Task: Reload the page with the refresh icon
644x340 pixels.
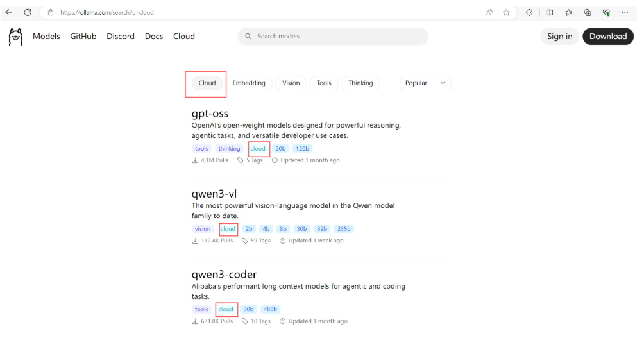Action: click(28, 12)
